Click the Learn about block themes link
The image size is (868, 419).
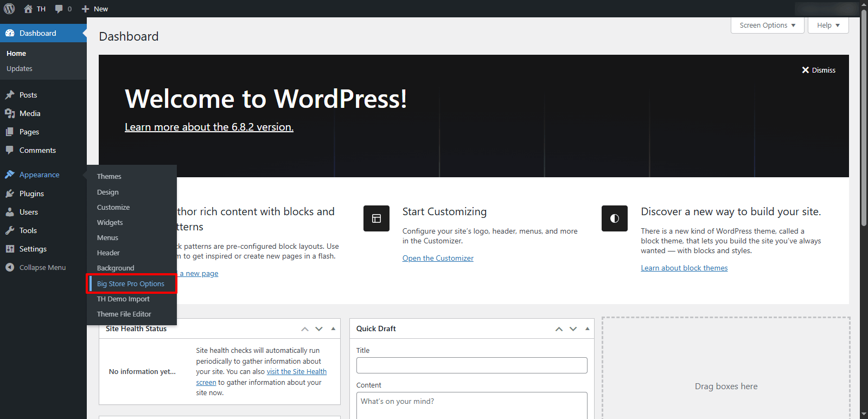point(684,268)
